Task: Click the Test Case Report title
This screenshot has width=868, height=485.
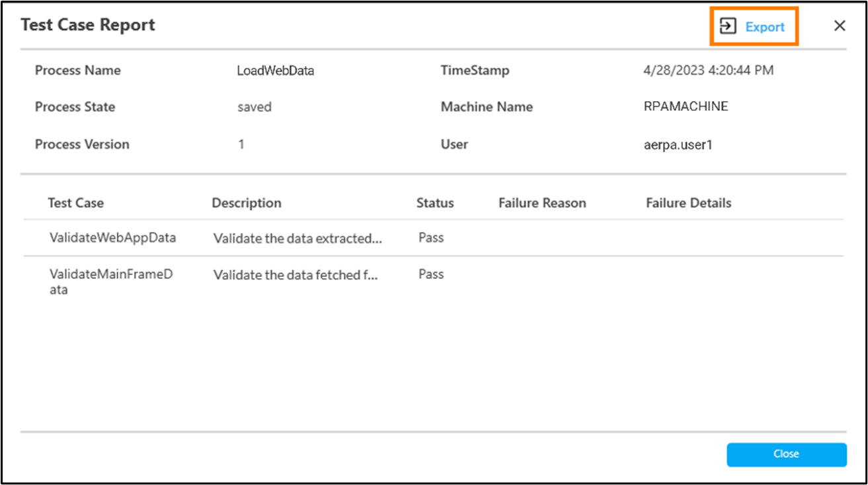Action: point(88,25)
